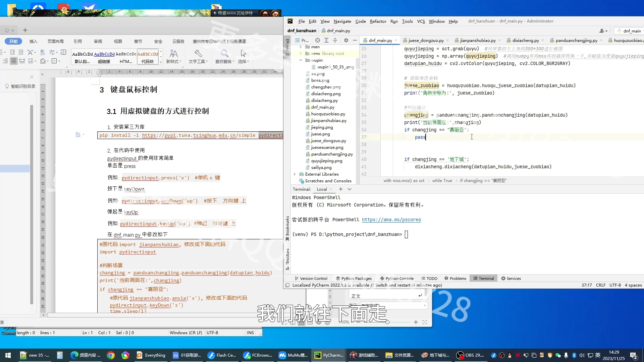Screen dimensions: 644x362
Task: Click the WPS increase indent icon
Action: [x=21, y=52]
